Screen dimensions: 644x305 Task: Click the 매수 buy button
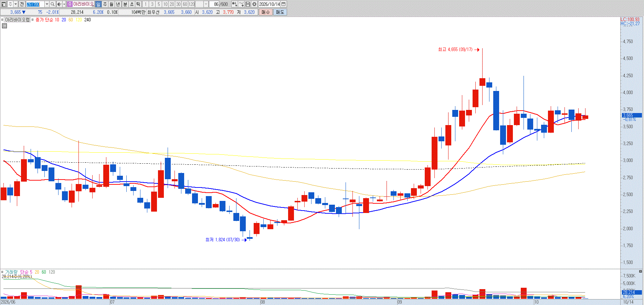(x=266, y=12)
